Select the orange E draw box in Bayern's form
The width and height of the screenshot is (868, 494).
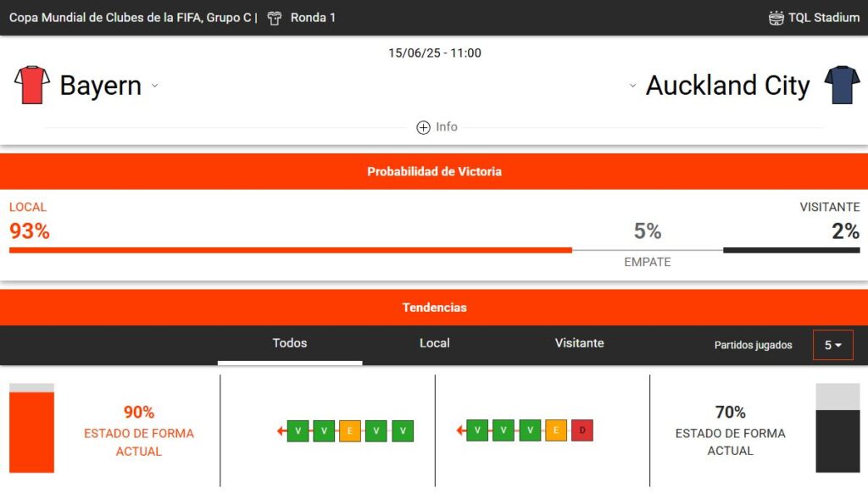(350, 430)
